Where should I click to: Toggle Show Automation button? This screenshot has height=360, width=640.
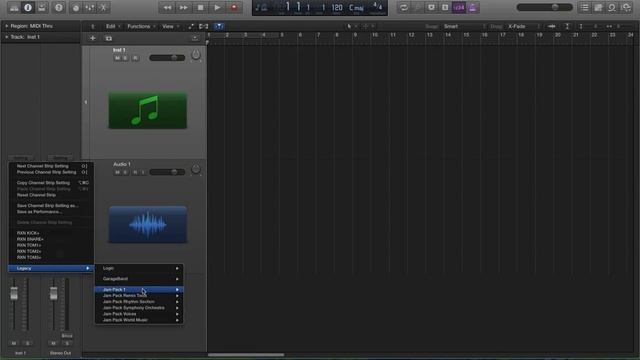191,27
